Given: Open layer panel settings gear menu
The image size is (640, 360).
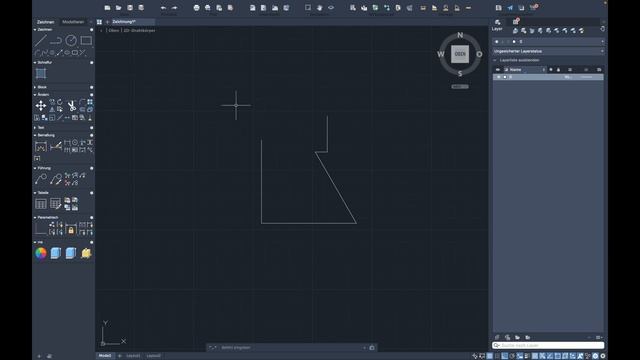Looking at the screenshot, I should (598, 338).
